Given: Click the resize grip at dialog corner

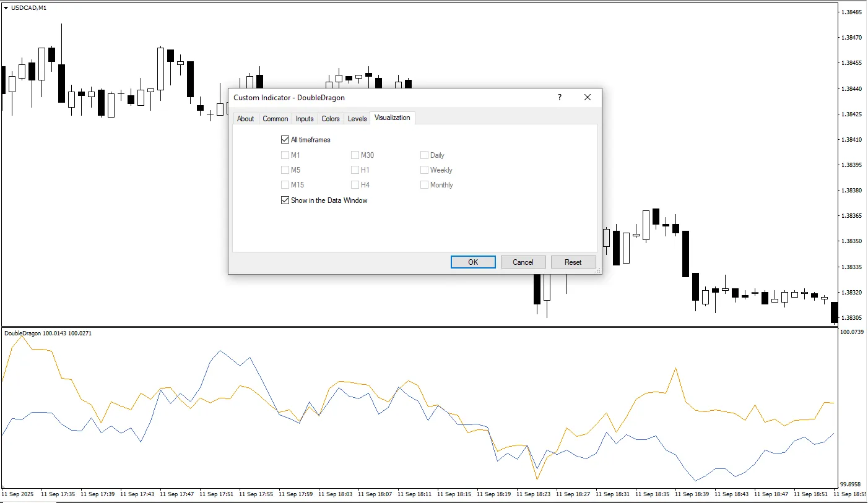Looking at the screenshot, I should (598, 271).
